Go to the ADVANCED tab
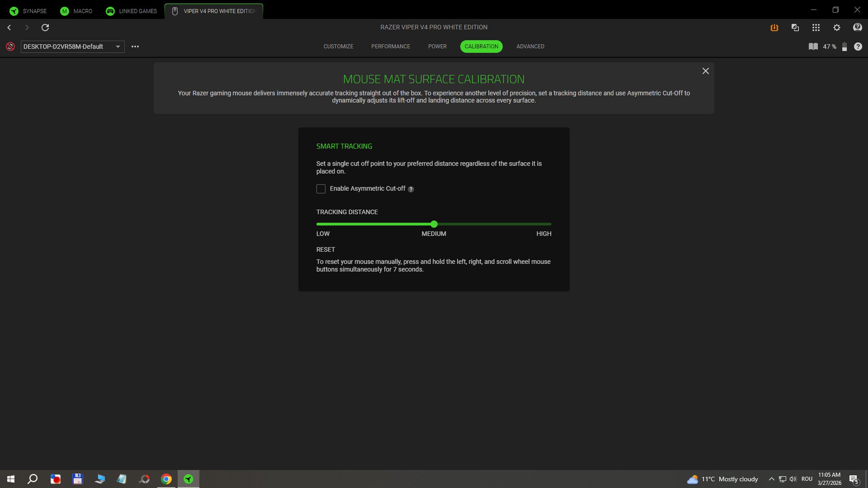The height and width of the screenshot is (488, 868). pyautogui.click(x=530, y=47)
